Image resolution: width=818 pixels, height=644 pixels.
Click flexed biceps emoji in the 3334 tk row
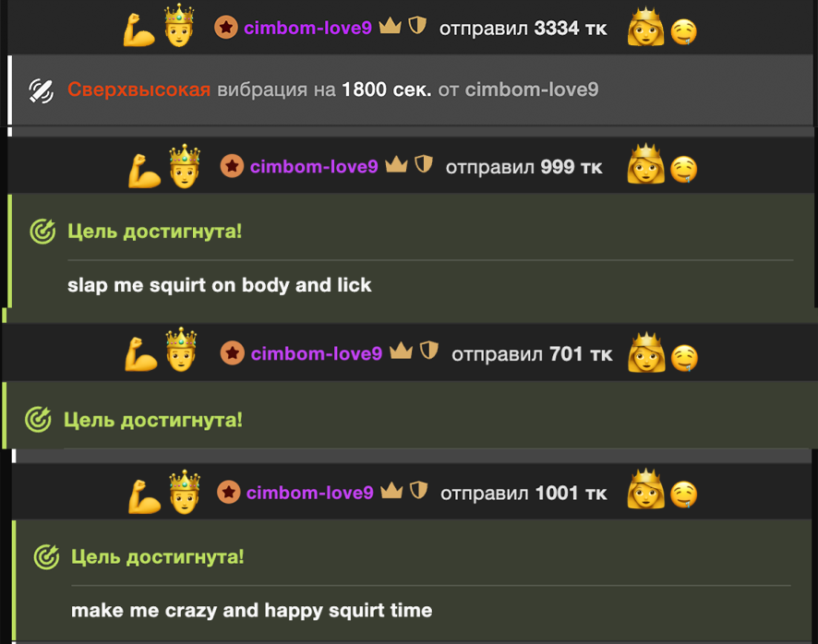138,30
